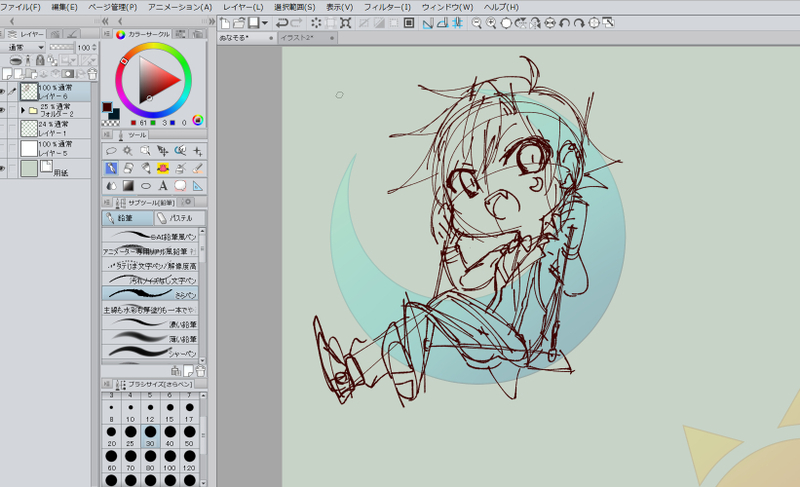This screenshot has width=800, height=487.
Task: Collapse the palette dock with double chevron
Action: [105, 21]
